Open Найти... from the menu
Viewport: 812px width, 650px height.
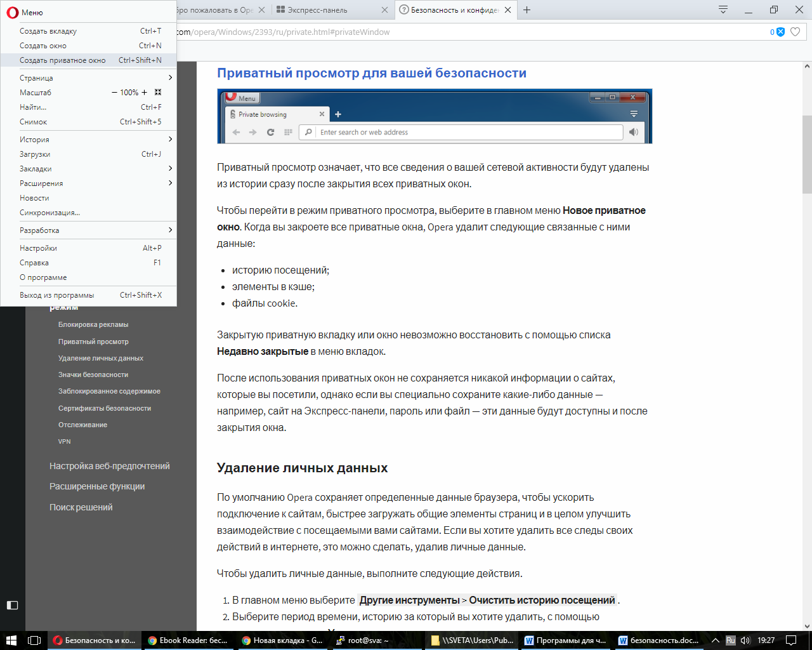tap(88, 107)
